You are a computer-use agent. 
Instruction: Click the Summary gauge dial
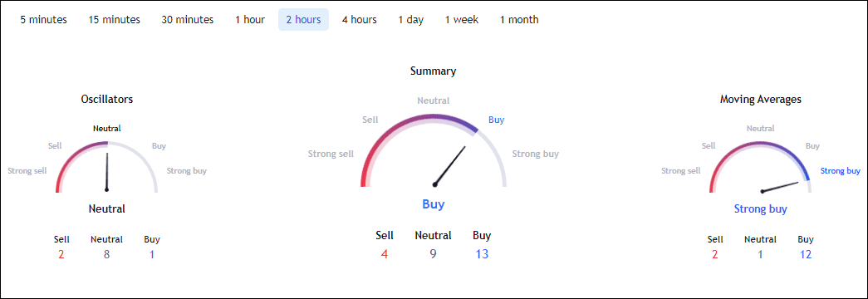point(434,150)
